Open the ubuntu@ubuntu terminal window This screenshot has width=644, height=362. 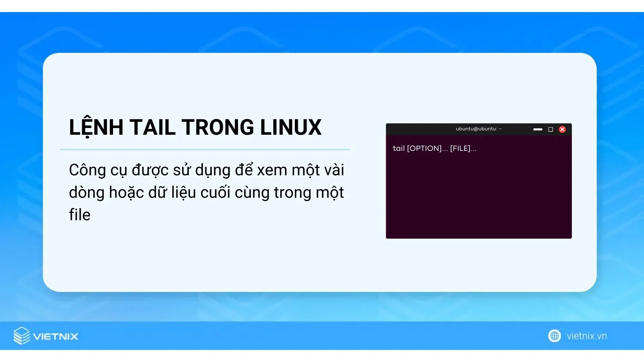479,129
